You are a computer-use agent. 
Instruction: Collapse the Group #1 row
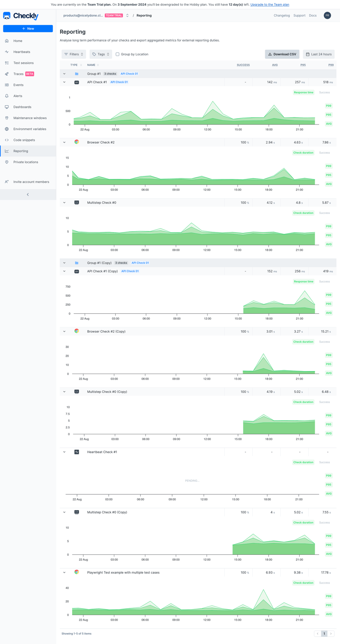64,74
